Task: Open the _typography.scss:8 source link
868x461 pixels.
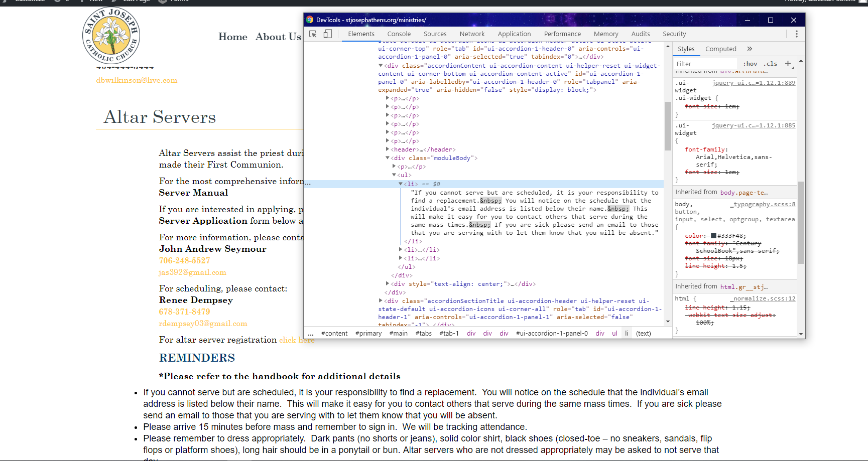Action: pyautogui.click(x=763, y=204)
